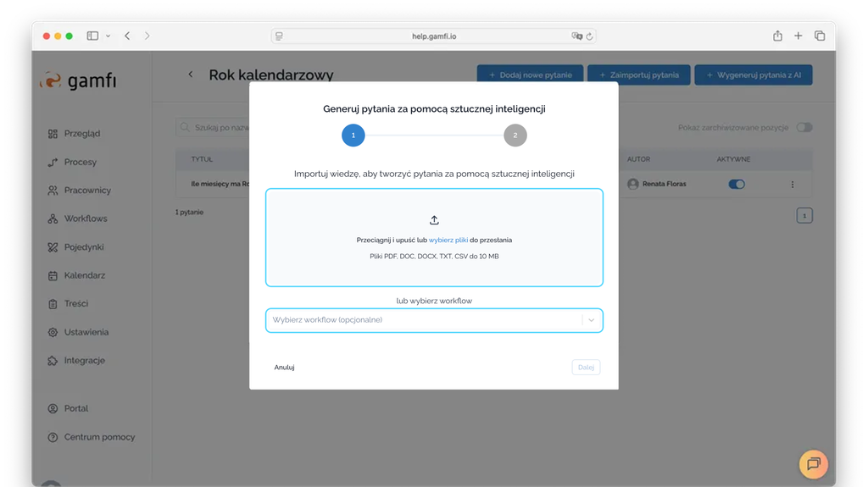
Task: Open the chat support bubble icon
Action: click(813, 463)
